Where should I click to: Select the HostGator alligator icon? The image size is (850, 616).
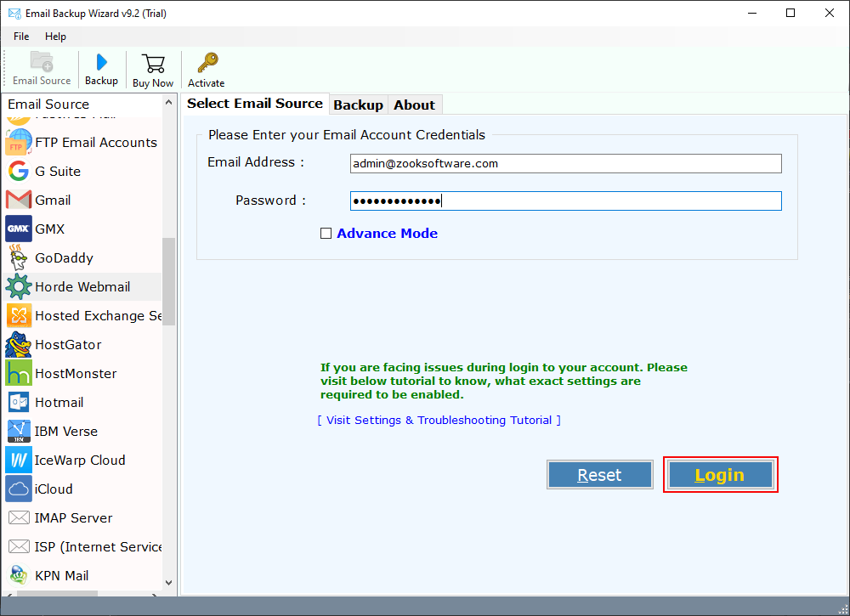(19, 345)
